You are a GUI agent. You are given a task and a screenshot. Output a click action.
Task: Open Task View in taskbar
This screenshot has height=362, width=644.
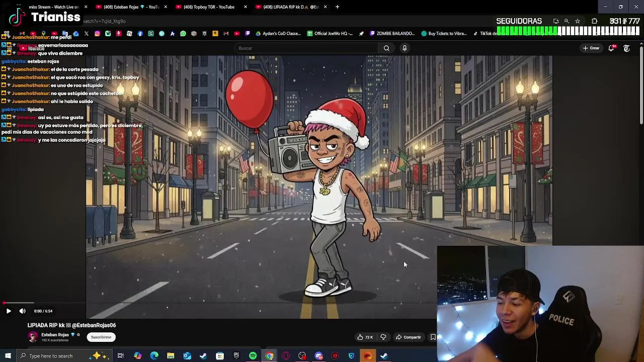coord(121,356)
